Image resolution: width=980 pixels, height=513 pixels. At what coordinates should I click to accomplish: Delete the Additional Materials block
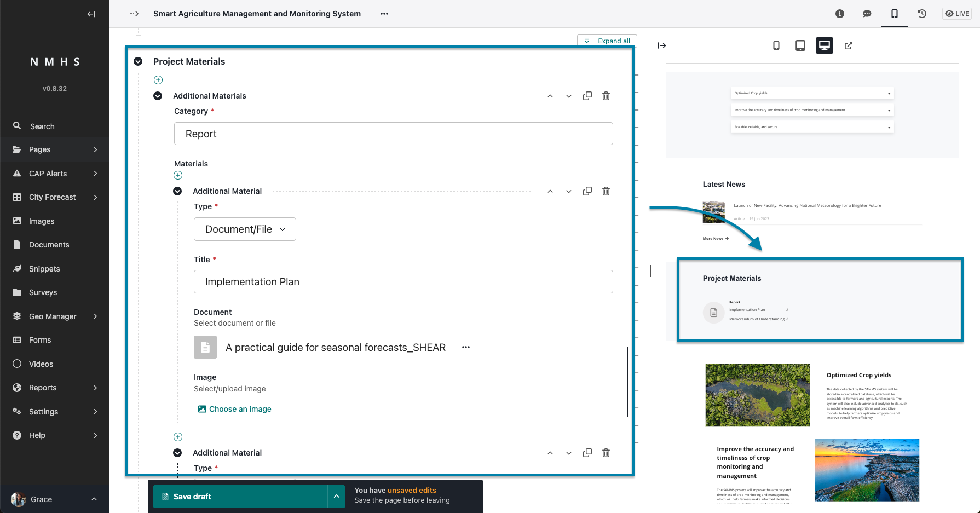click(606, 96)
